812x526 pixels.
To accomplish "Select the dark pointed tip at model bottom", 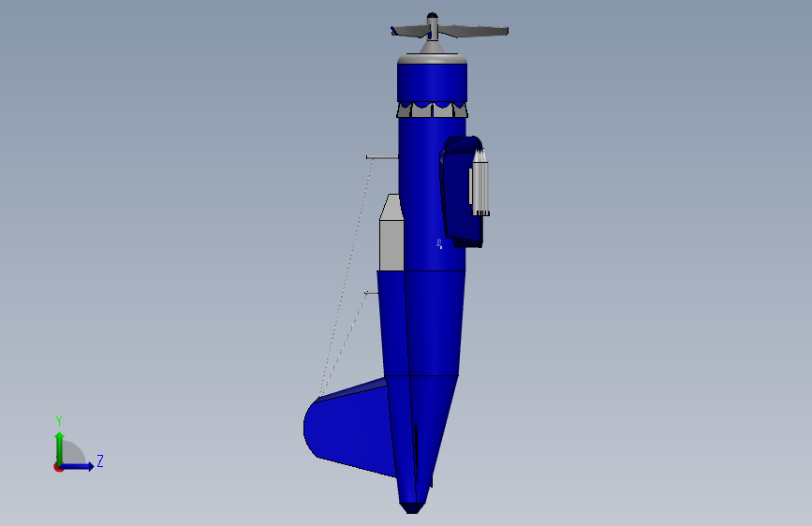I will pos(412,508).
